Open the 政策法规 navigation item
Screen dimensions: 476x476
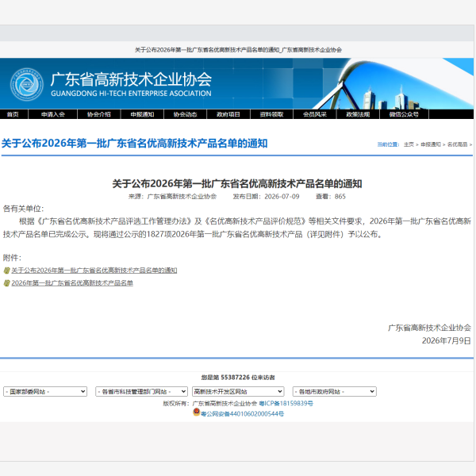(358, 114)
